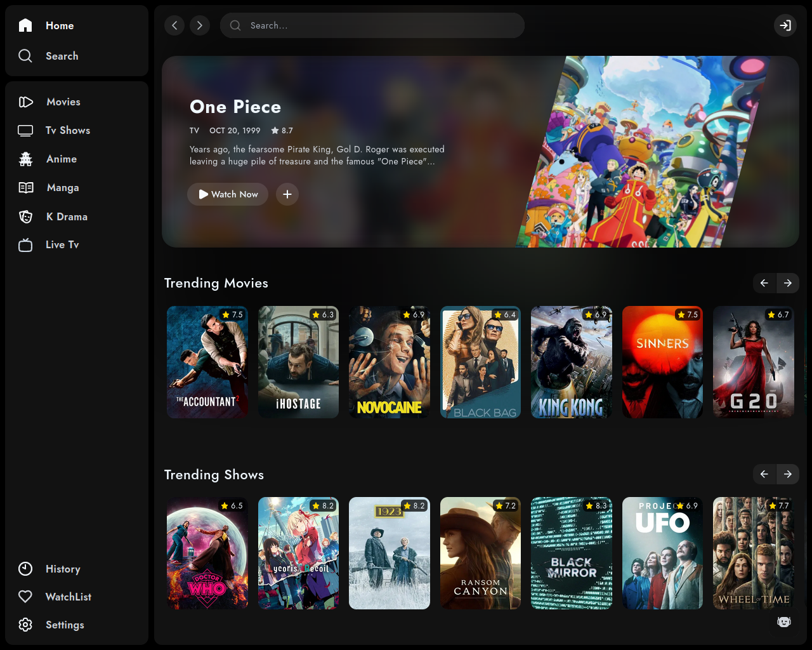Click the Anime pagoda icon
The width and height of the screenshot is (812, 650).
pos(25,159)
